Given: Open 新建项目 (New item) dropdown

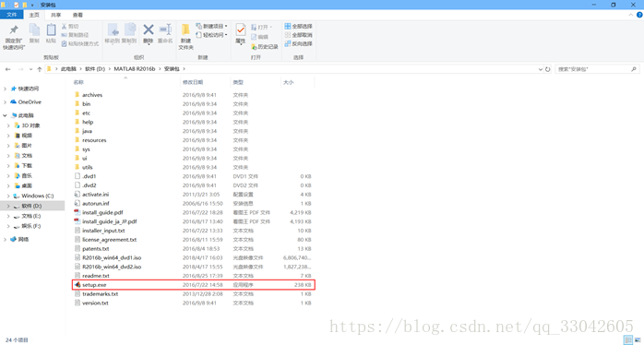Looking at the screenshot, I should click(x=211, y=26).
